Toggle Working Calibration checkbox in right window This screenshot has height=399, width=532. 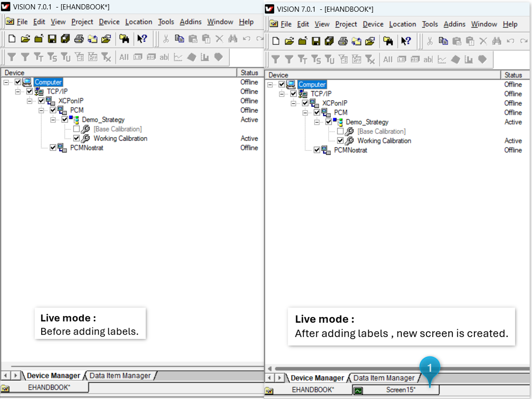click(340, 141)
